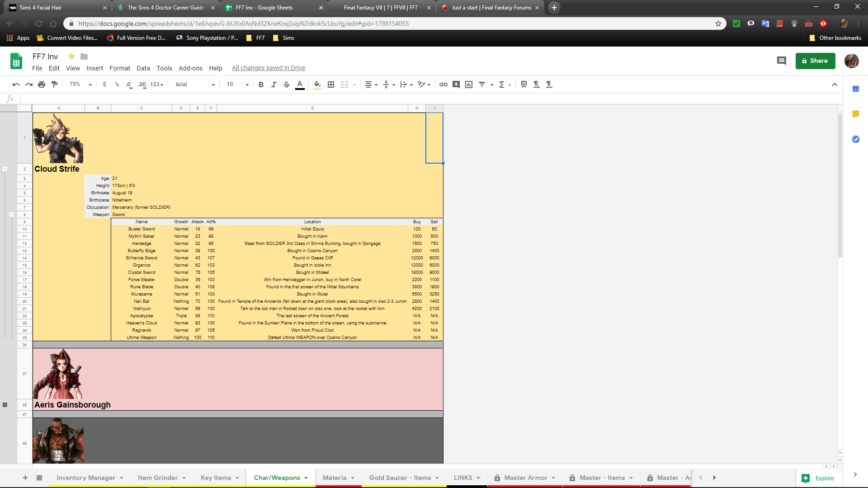
Task: Click the Cloud Strife portrait image
Action: pos(58,138)
